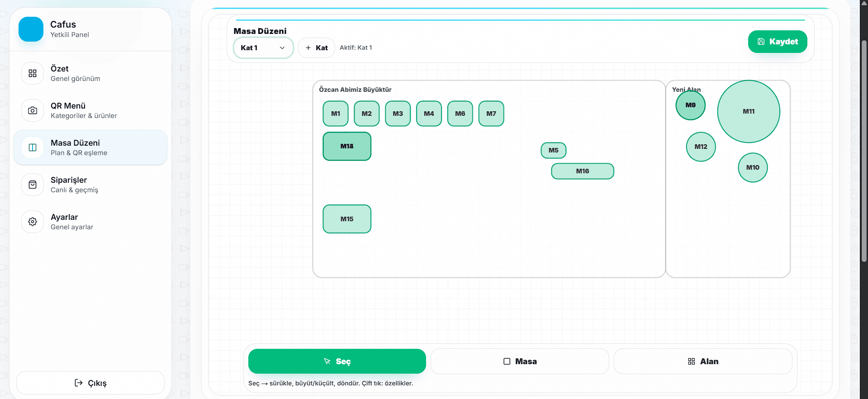
Task: Click the plus icon beside Kat
Action: click(308, 48)
